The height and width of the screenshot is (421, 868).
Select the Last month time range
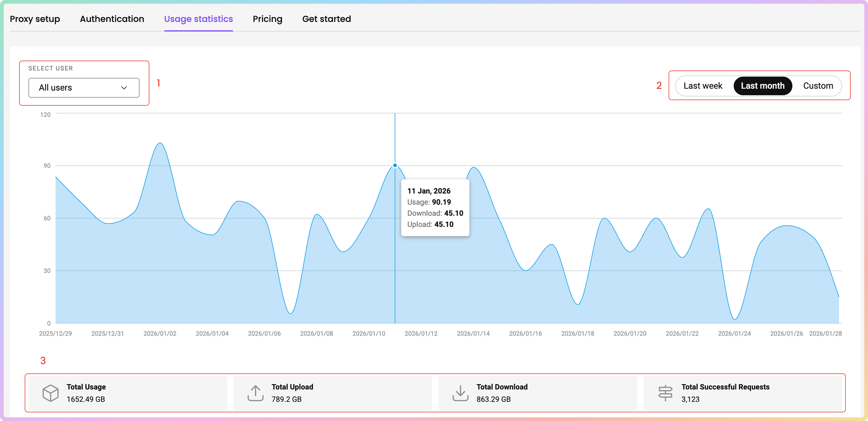(x=763, y=86)
